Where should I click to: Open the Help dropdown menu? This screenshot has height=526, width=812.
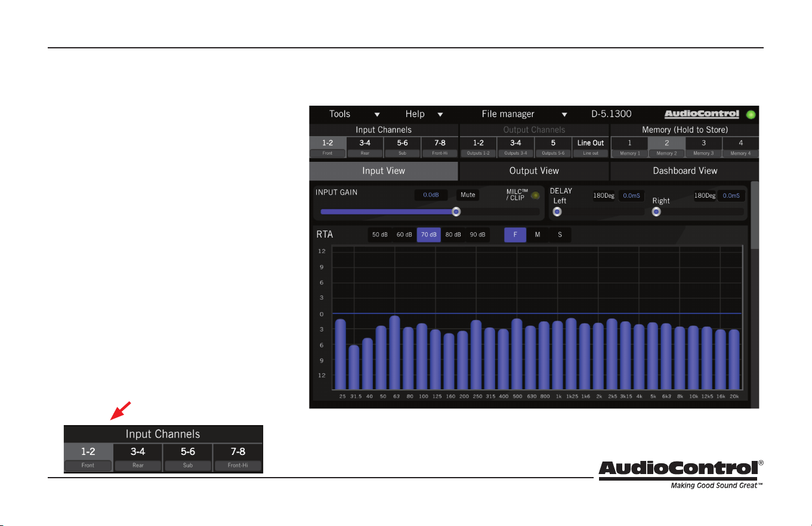[424, 114]
